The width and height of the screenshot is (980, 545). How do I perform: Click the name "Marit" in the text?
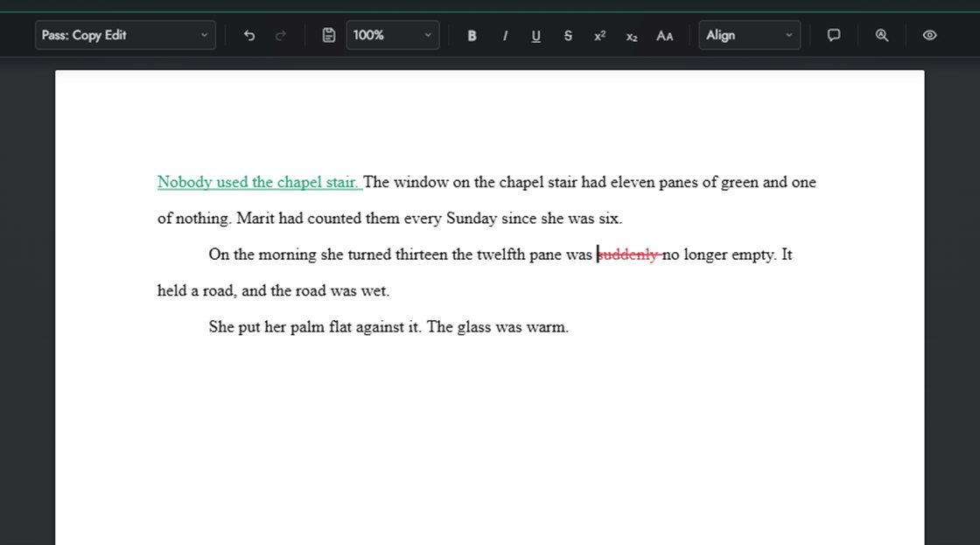pyautogui.click(x=255, y=218)
